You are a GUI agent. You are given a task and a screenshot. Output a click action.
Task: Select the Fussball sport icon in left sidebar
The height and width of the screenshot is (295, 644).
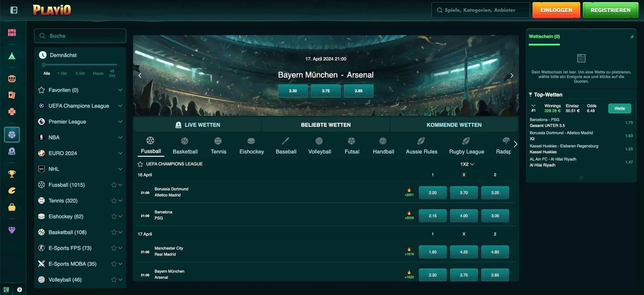click(x=13, y=135)
